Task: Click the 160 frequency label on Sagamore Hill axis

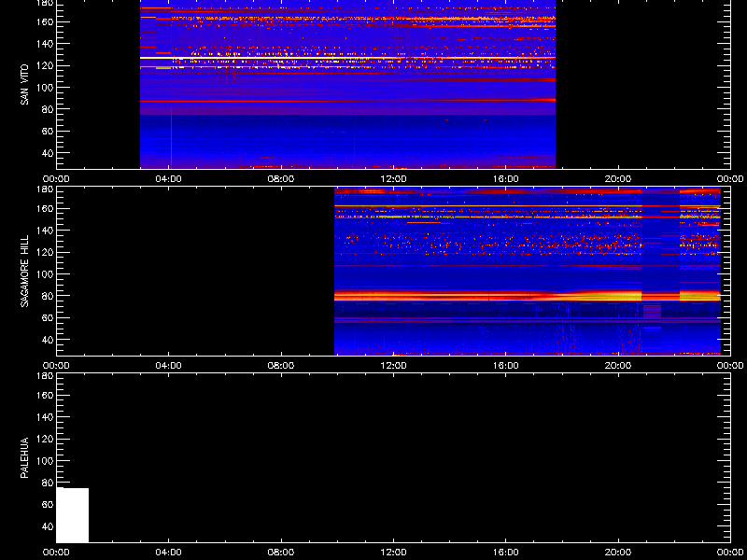Action: click(x=44, y=208)
